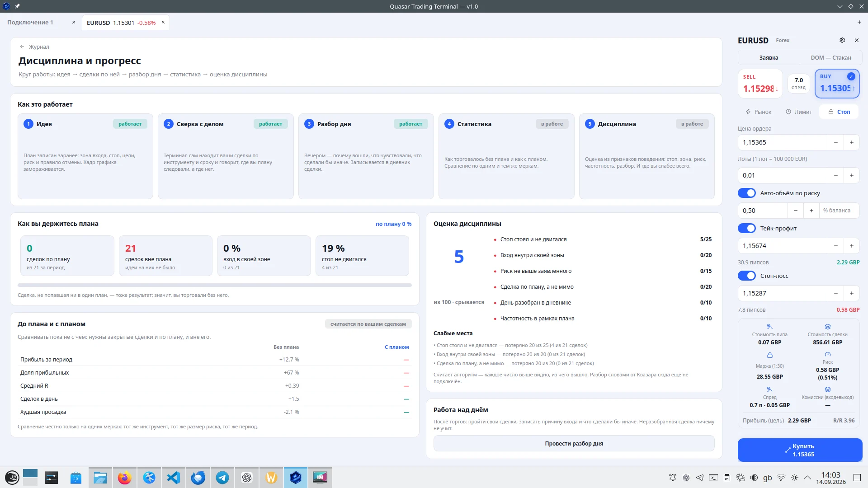
Task: Switch to the Заявка tab
Action: pyautogui.click(x=769, y=57)
